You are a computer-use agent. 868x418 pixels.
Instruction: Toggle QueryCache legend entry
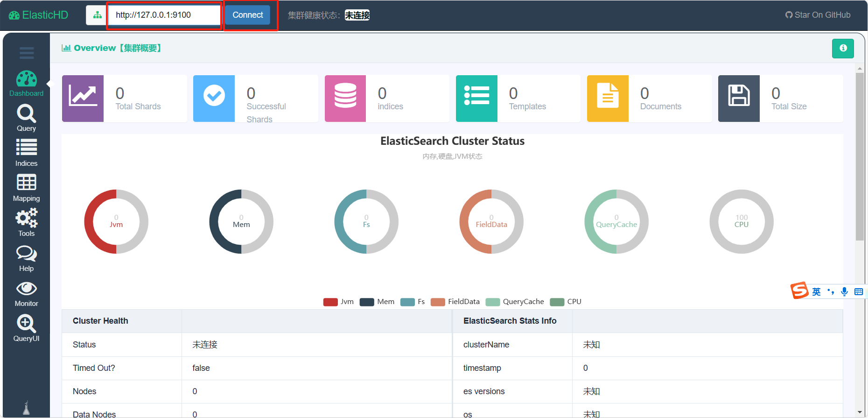515,302
